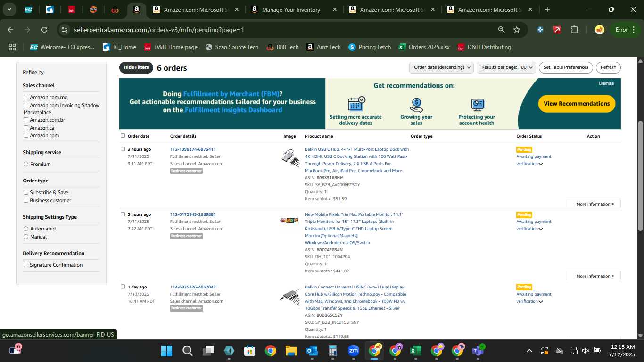Image resolution: width=644 pixels, height=362 pixels.
Task: Open the Results per page dropdown
Action: [x=506, y=67]
